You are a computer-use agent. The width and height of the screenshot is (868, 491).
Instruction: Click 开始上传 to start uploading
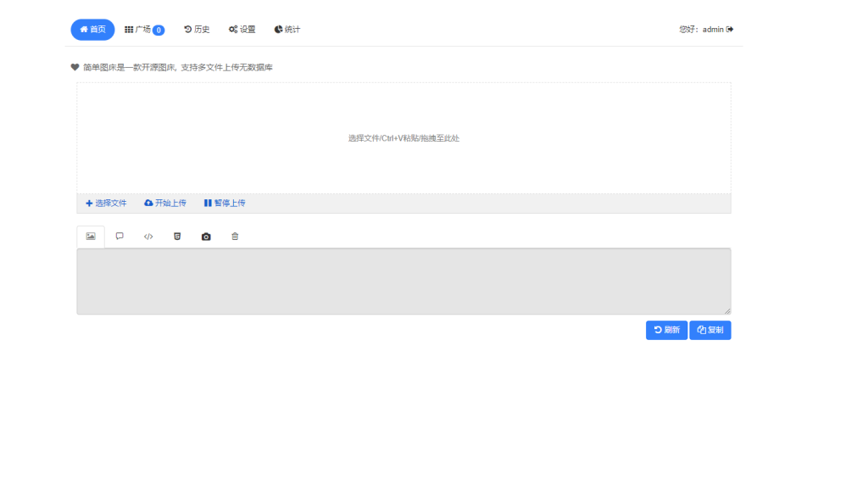pos(165,204)
